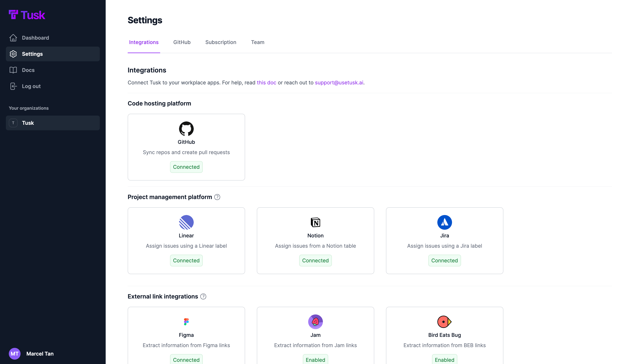Choose Log out in sidebar
Viewport: 634px width, 364px height.
(53, 86)
